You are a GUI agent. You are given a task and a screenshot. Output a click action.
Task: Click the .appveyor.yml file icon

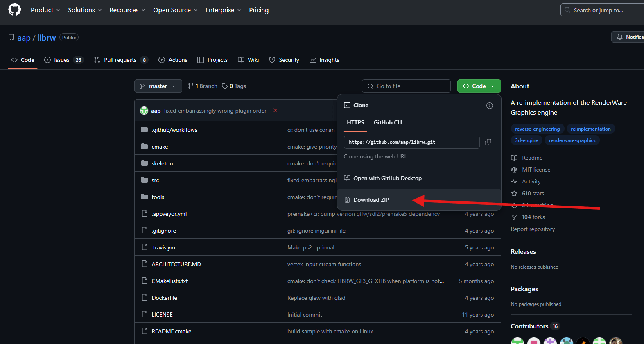click(x=145, y=213)
